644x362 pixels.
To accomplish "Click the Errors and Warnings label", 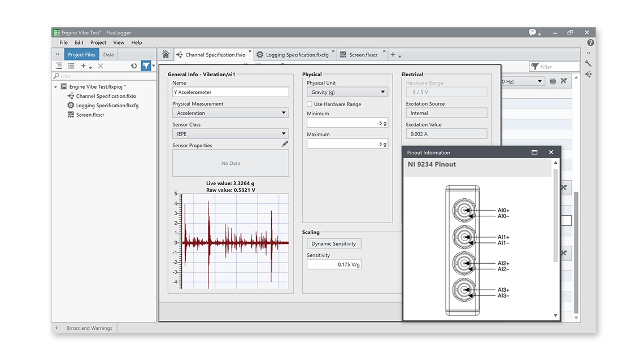I will (89, 328).
